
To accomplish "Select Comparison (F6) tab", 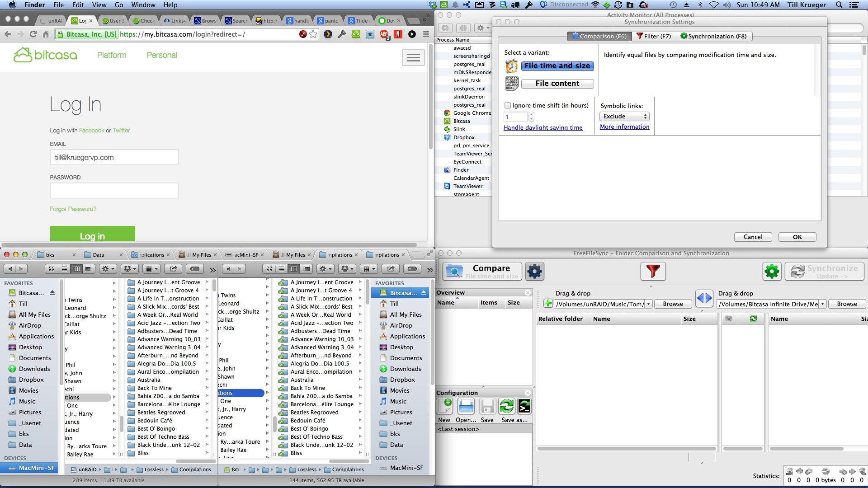I will [x=599, y=36].
